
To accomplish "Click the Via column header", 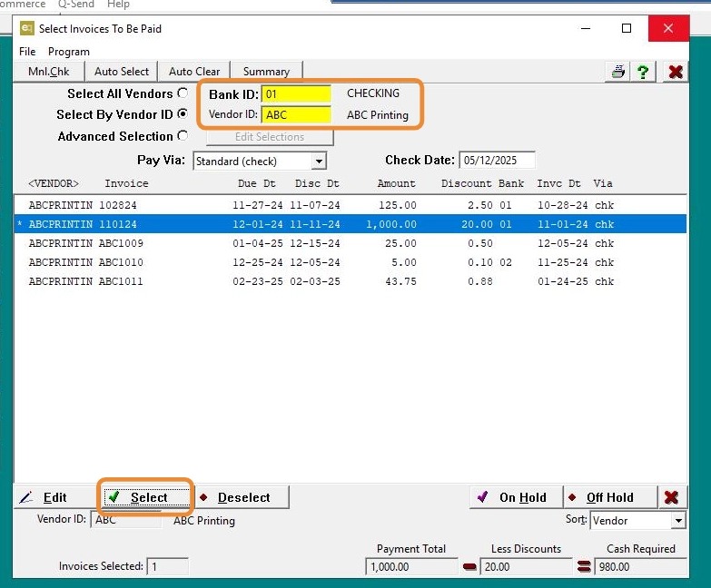I will tap(603, 183).
